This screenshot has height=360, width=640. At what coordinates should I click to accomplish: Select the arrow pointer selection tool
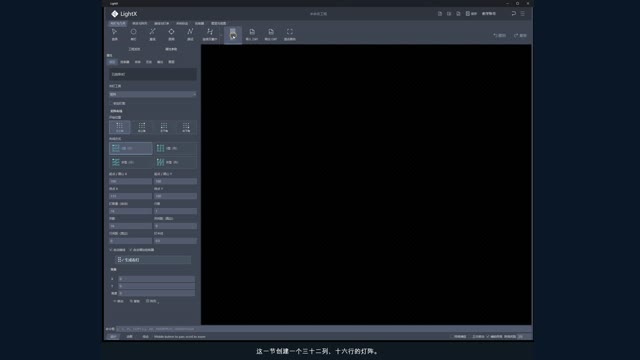click(114, 34)
